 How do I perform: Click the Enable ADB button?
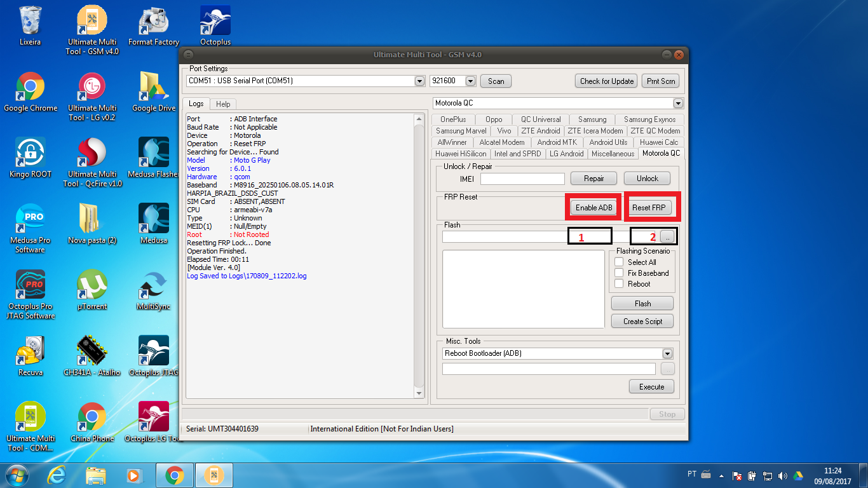[593, 208]
